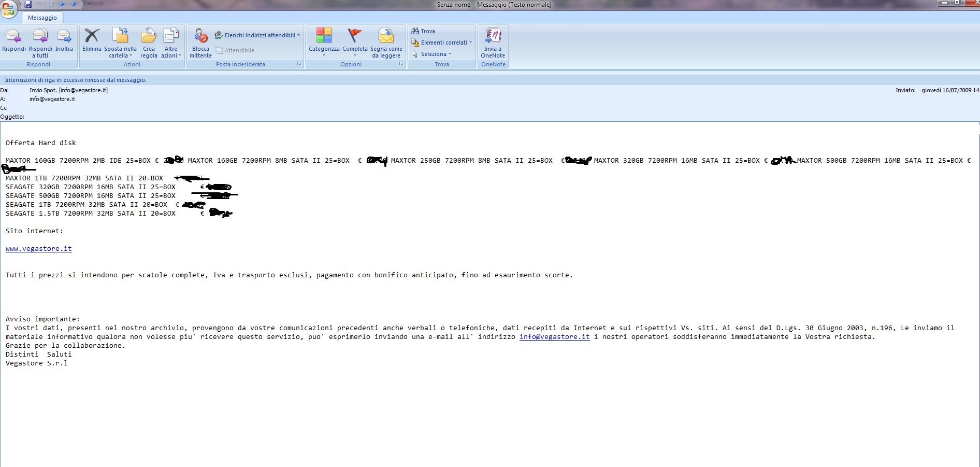This screenshot has width=980, height=467.
Task: Click line 'SEAGATE 1.5TB 7200RPM 32MB SATA II'
Action: tap(91, 214)
